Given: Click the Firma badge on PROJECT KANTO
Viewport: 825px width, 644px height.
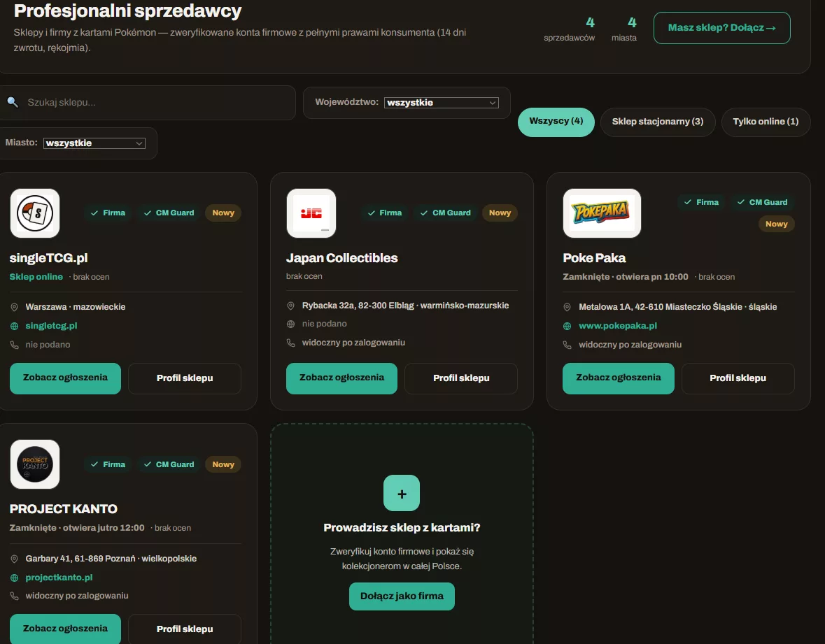Looking at the screenshot, I should 108,465.
